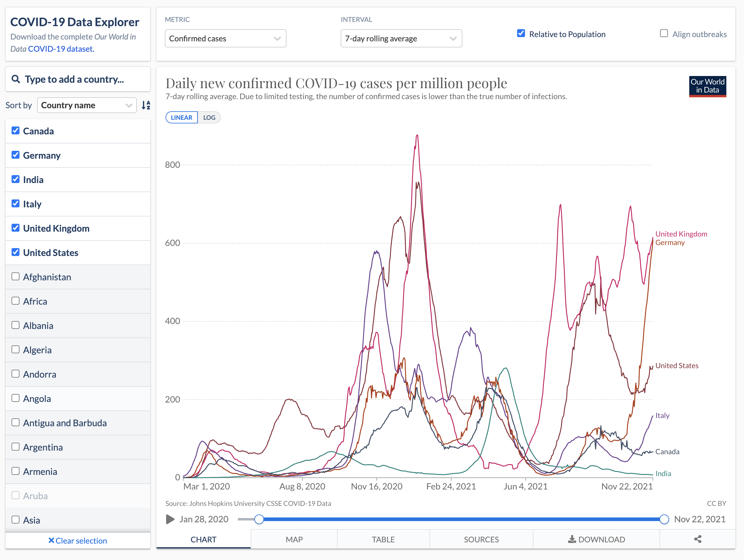The height and width of the screenshot is (560, 744).
Task: Disable Relative to Population checkbox
Action: point(521,34)
